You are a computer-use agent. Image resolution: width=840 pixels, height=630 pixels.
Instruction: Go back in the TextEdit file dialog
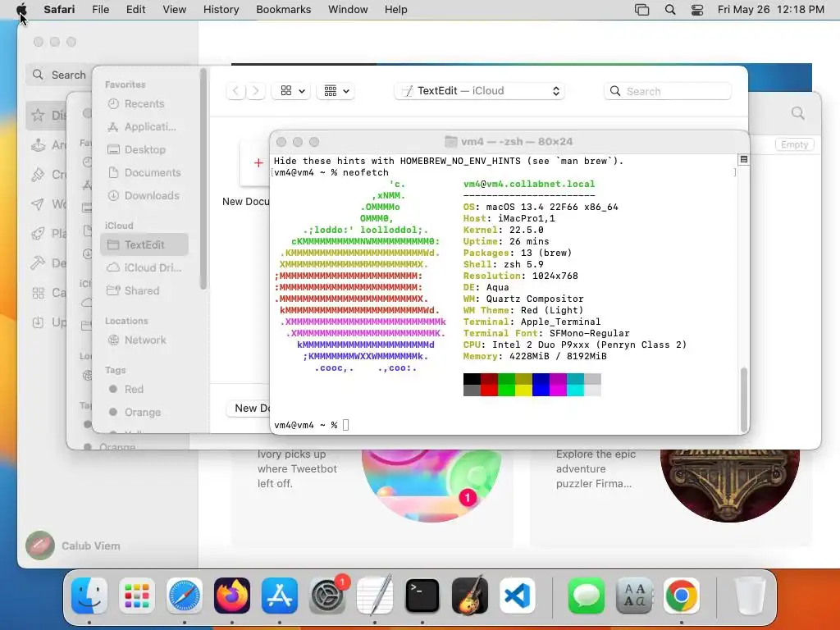pyautogui.click(x=235, y=91)
